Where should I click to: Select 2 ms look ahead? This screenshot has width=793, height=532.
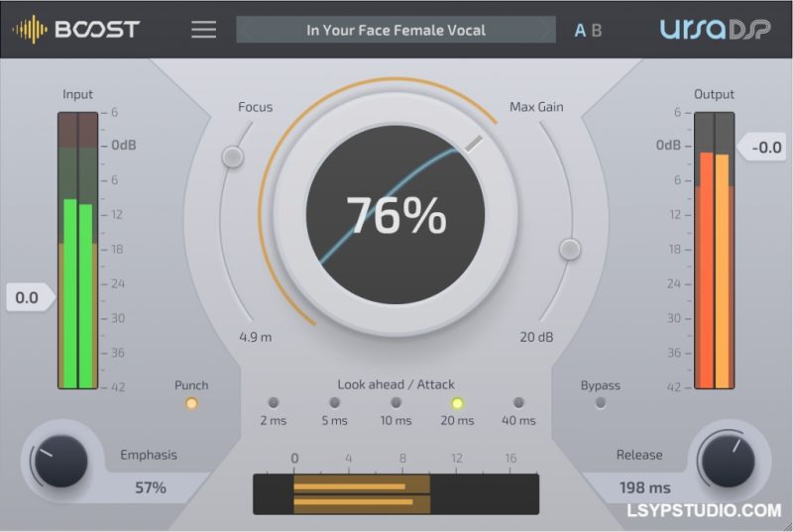pyautogui.click(x=274, y=403)
